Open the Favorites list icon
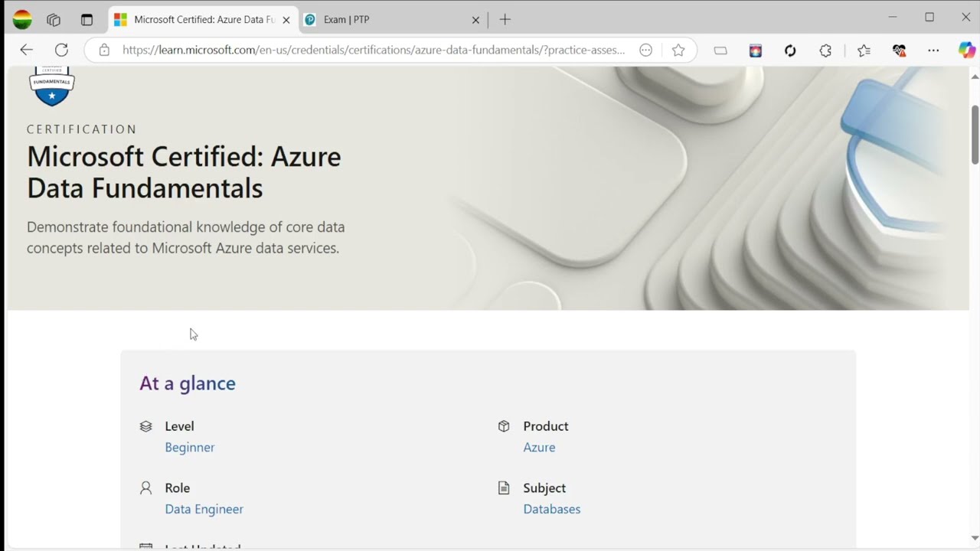 (x=864, y=51)
